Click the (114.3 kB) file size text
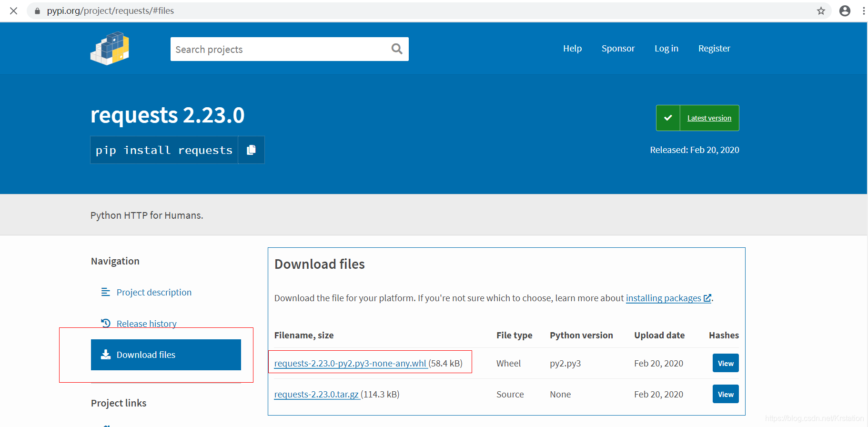The width and height of the screenshot is (868, 427). pyautogui.click(x=380, y=394)
